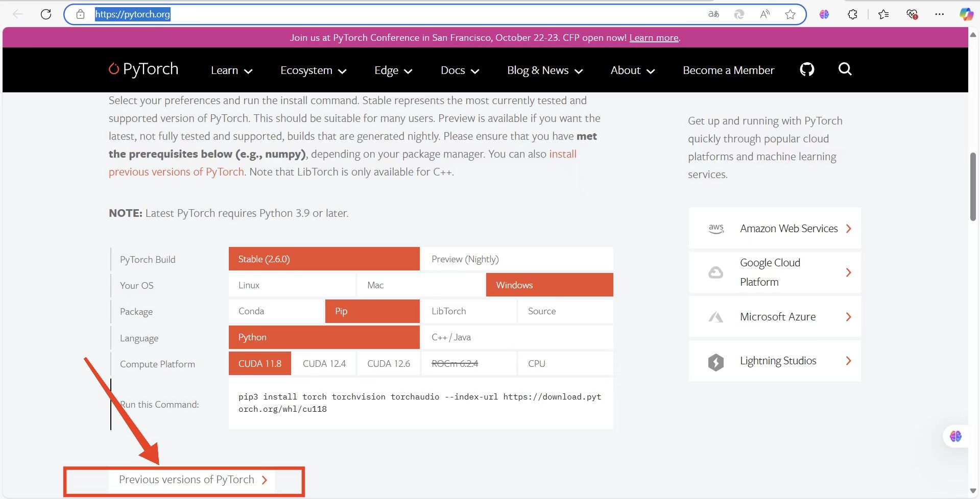
Task: Click the pip3 install command text
Action: [x=420, y=403]
